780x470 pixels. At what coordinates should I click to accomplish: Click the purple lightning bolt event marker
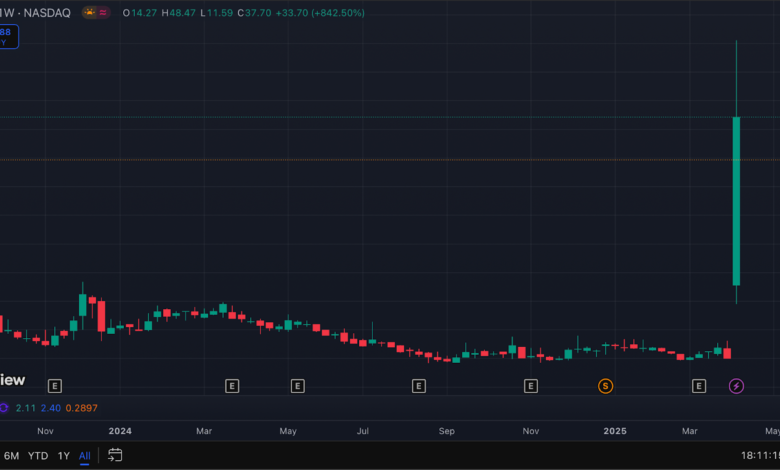tap(737, 385)
